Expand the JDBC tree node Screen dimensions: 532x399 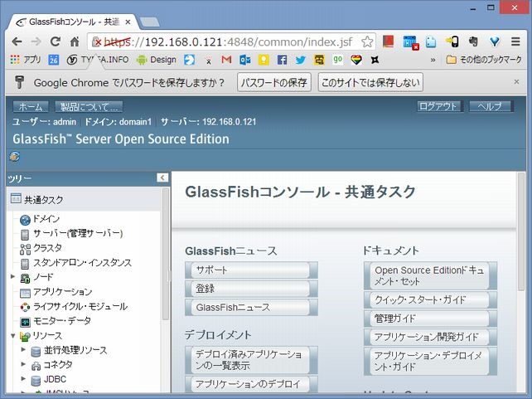[x=23, y=379]
